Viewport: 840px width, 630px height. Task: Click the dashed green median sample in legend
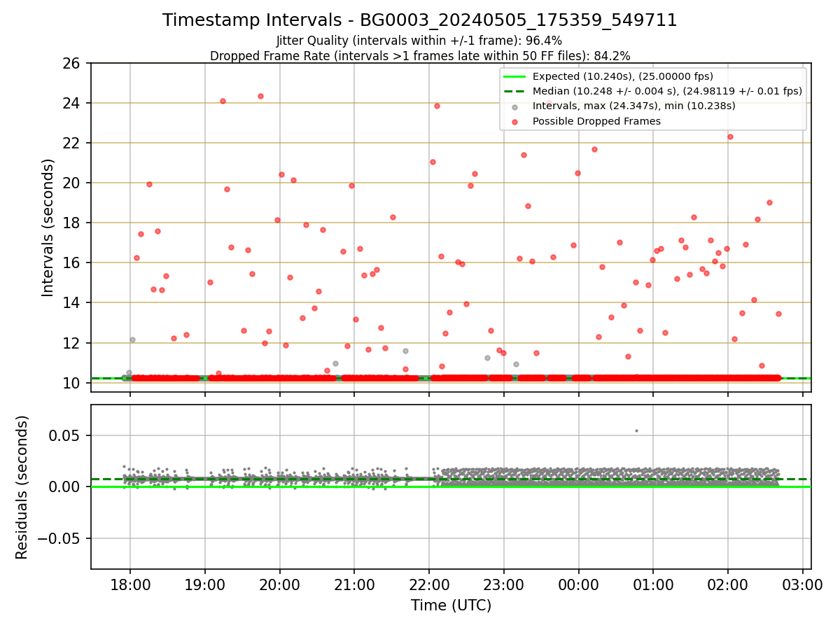click(x=515, y=91)
